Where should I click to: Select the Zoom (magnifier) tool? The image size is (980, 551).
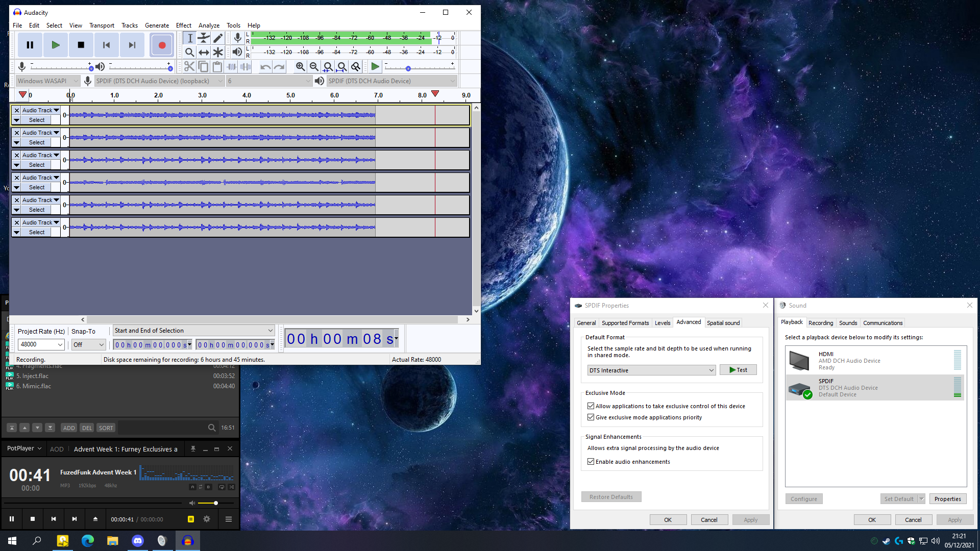[189, 52]
